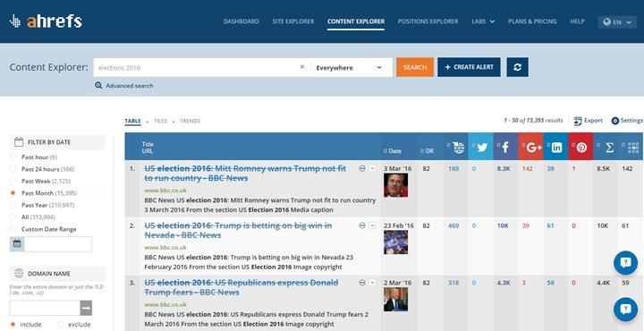The height and width of the screenshot is (331, 644).
Task: Open Advanced search link
Action: click(x=124, y=85)
